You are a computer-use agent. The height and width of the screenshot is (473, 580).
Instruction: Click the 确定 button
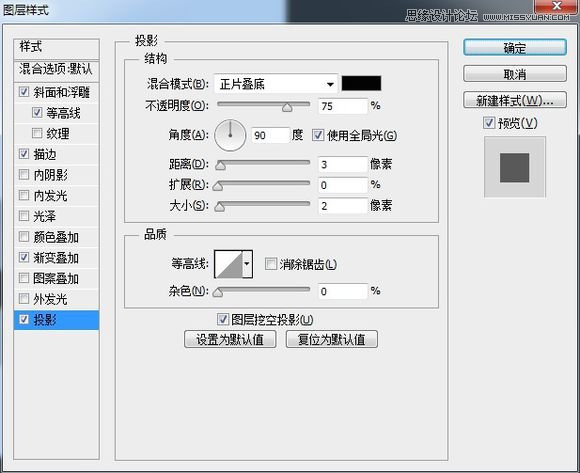coord(515,48)
